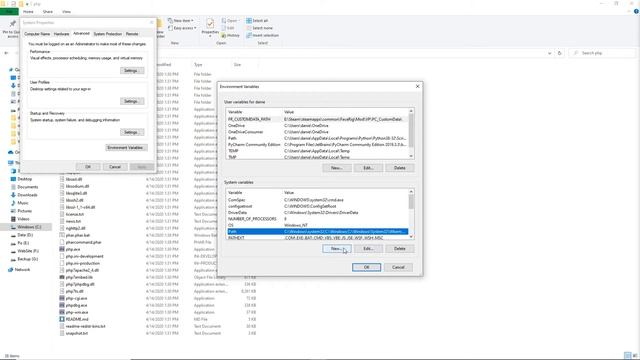Select the OS system variable
Viewport: 640px width, 360px height.
[317, 225]
